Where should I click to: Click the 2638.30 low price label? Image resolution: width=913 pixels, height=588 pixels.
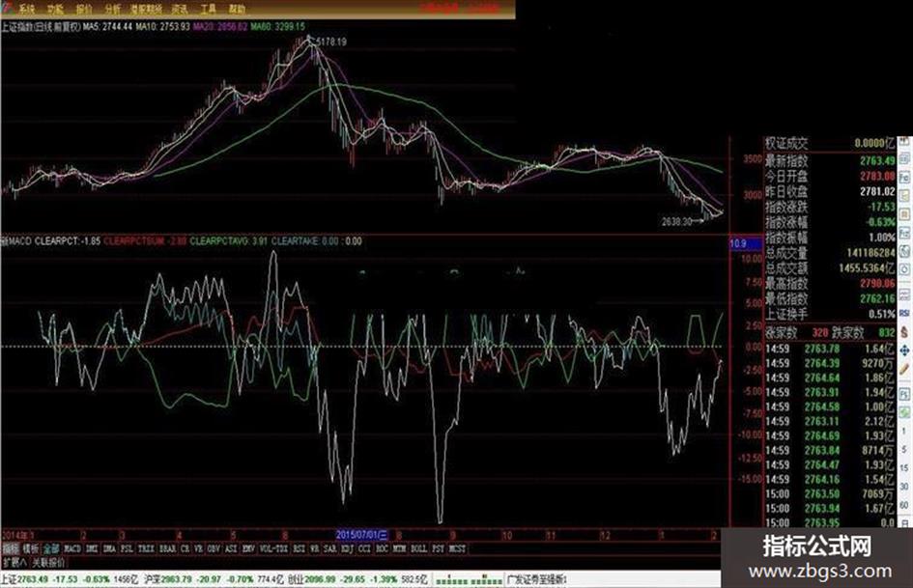pyautogui.click(x=677, y=221)
